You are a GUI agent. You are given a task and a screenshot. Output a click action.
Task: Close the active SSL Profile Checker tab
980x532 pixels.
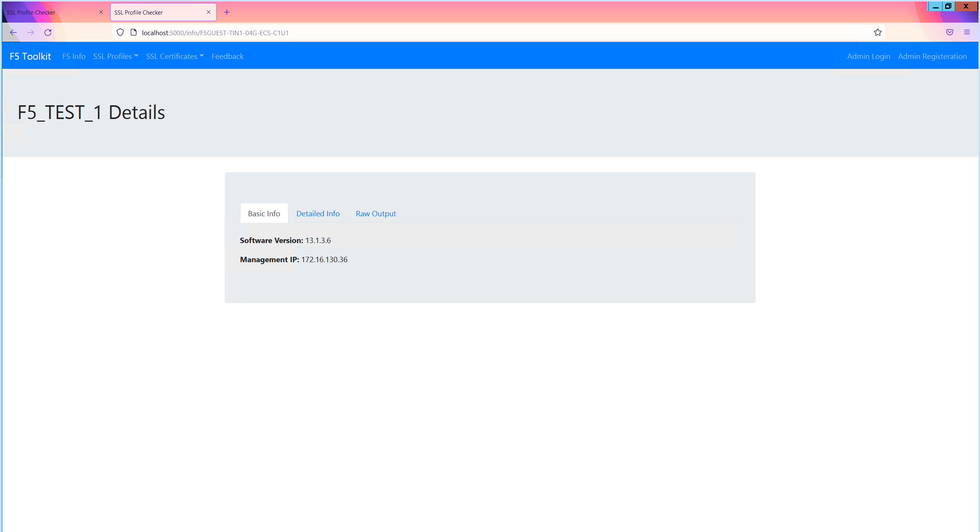click(209, 12)
